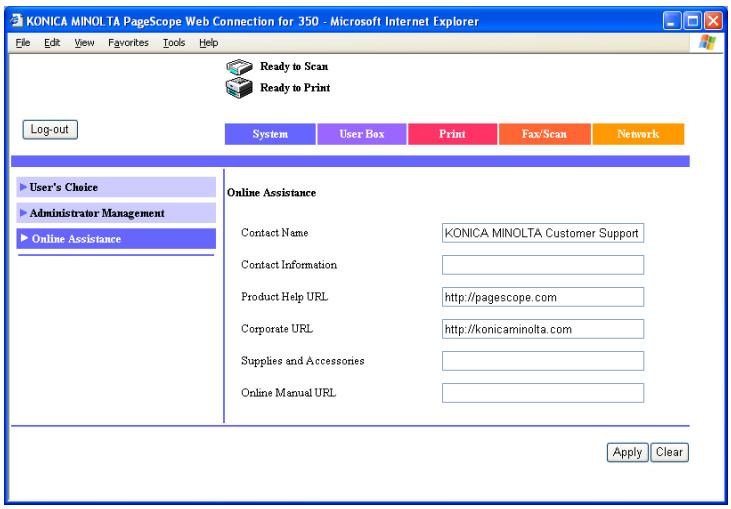Image resolution: width=731 pixels, height=509 pixels.
Task: Focus the Corporate URL input field
Action: click(543, 329)
